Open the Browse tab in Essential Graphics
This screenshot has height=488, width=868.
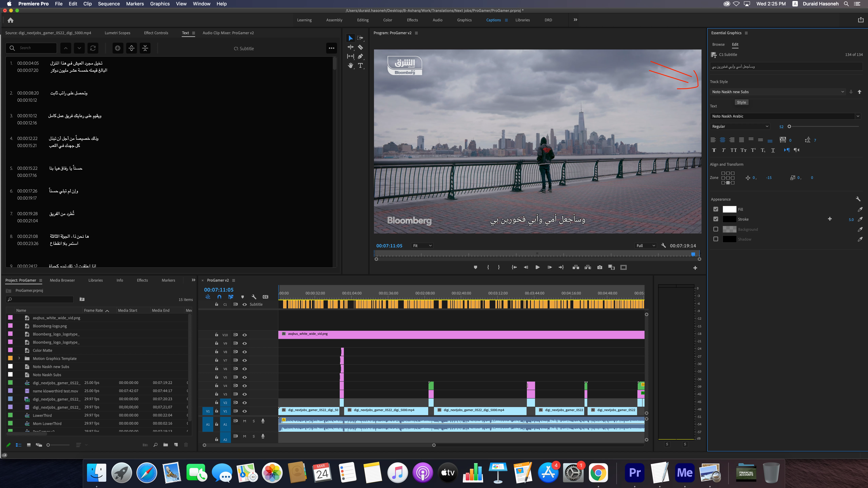tap(718, 44)
